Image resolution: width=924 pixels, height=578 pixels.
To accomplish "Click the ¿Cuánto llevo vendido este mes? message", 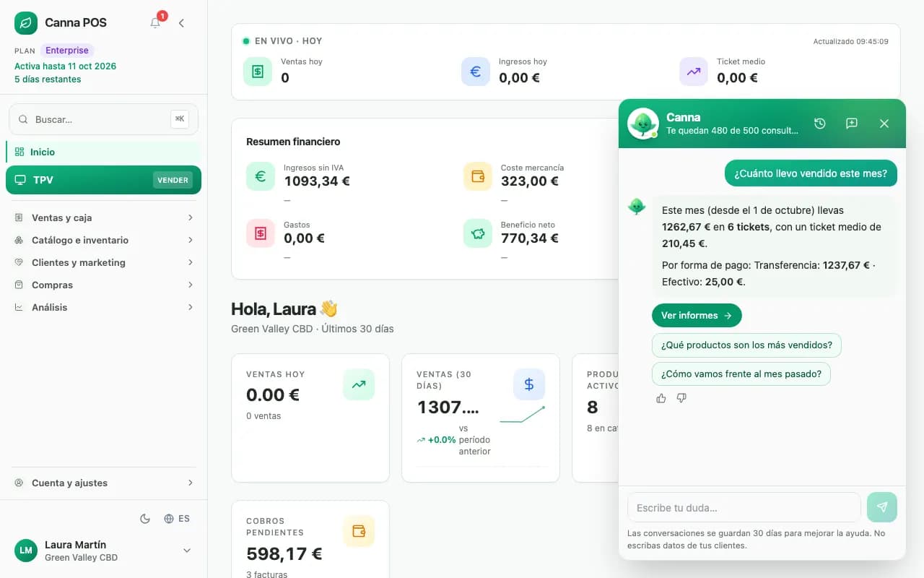I will tap(811, 173).
